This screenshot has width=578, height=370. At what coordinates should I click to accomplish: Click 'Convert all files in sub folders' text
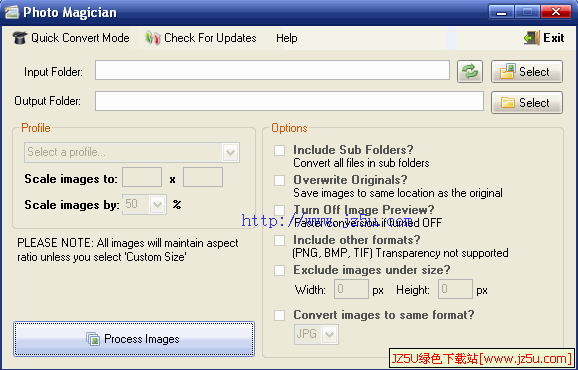pos(361,163)
